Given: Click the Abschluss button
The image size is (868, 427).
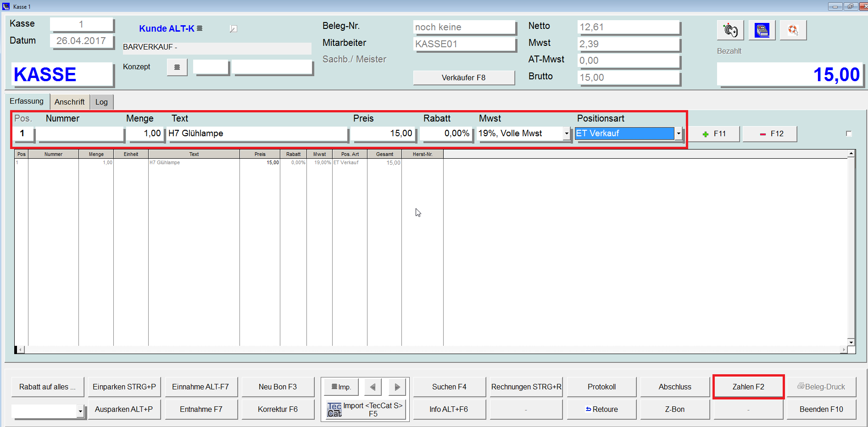Looking at the screenshot, I should click(675, 387).
